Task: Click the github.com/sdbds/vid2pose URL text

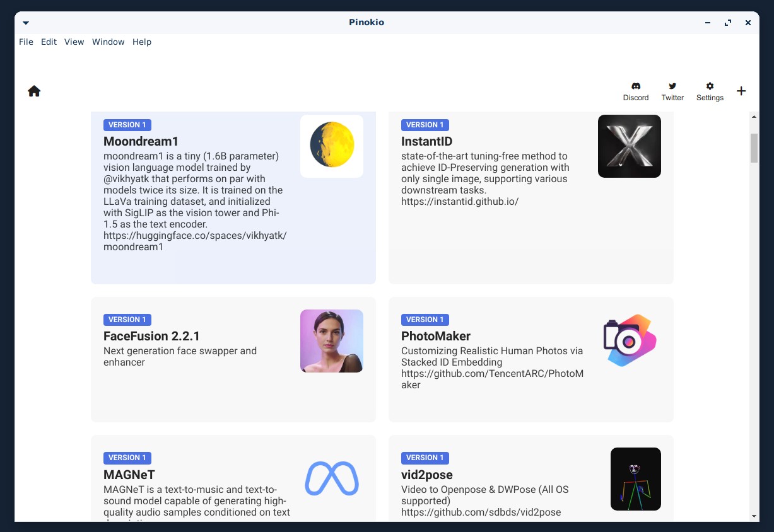Action: (481, 512)
